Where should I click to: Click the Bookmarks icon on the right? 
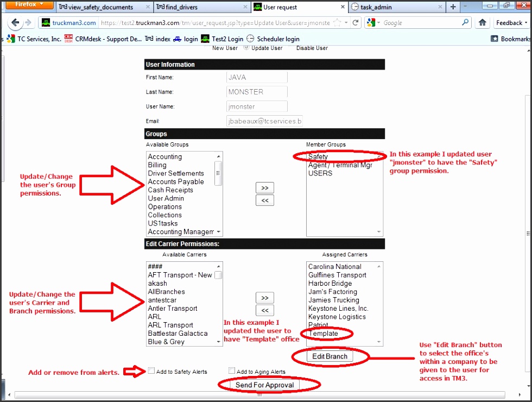point(493,39)
